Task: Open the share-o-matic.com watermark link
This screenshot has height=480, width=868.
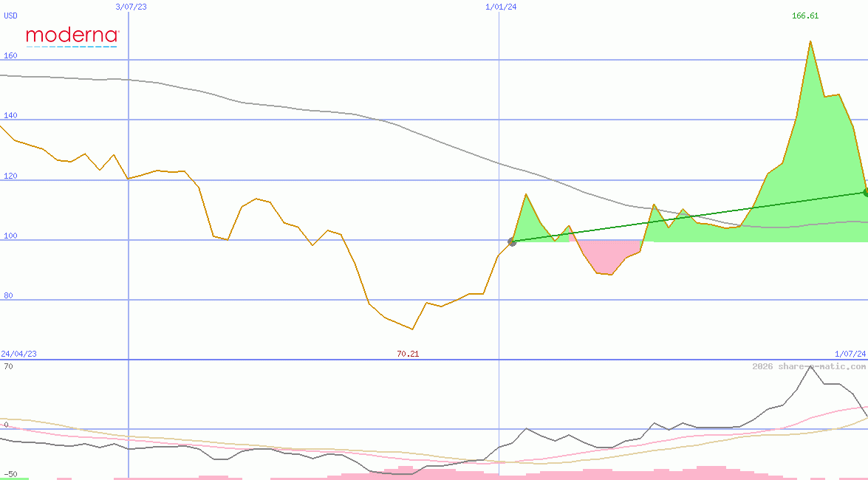Action: pos(808,366)
